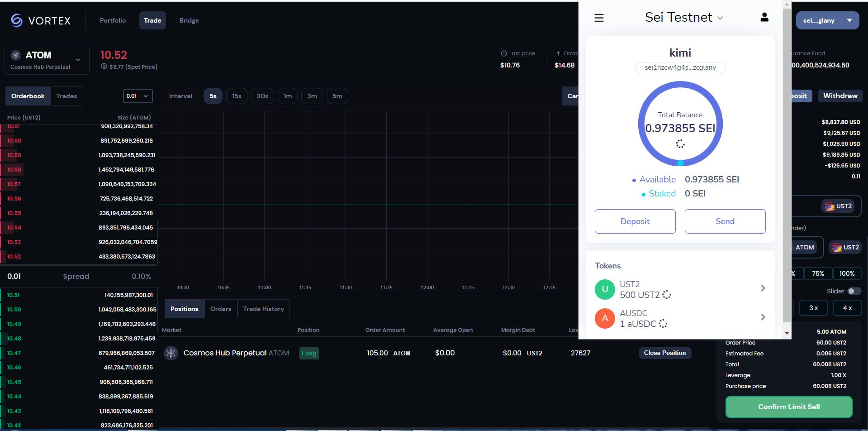Click the Last price clock icon
The image size is (868, 431).
(503, 53)
